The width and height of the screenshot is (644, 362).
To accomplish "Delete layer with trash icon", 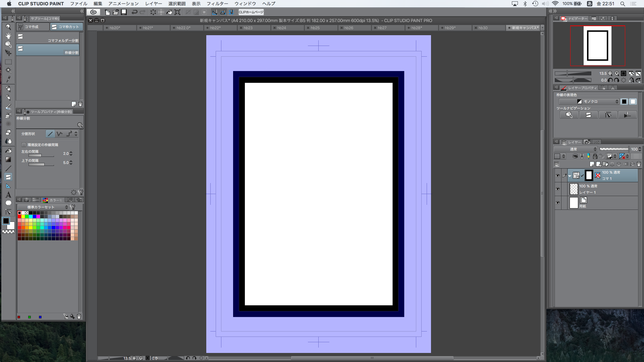I will pyautogui.click(x=639, y=164).
